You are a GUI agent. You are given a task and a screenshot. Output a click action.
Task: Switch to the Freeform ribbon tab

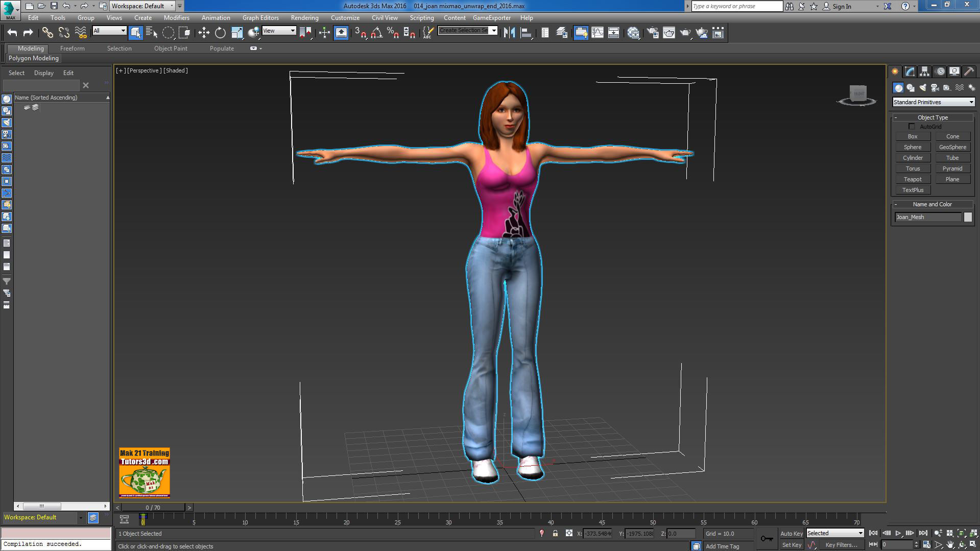tap(73, 49)
